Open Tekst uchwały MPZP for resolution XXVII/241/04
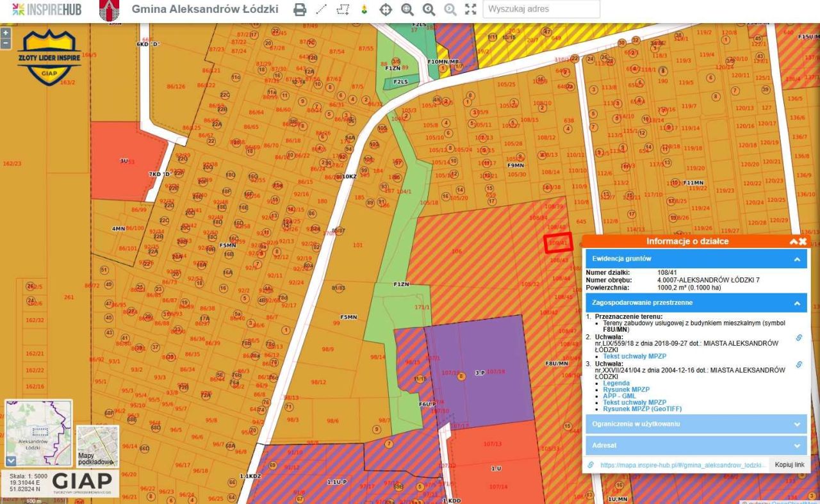 click(x=635, y=402)
